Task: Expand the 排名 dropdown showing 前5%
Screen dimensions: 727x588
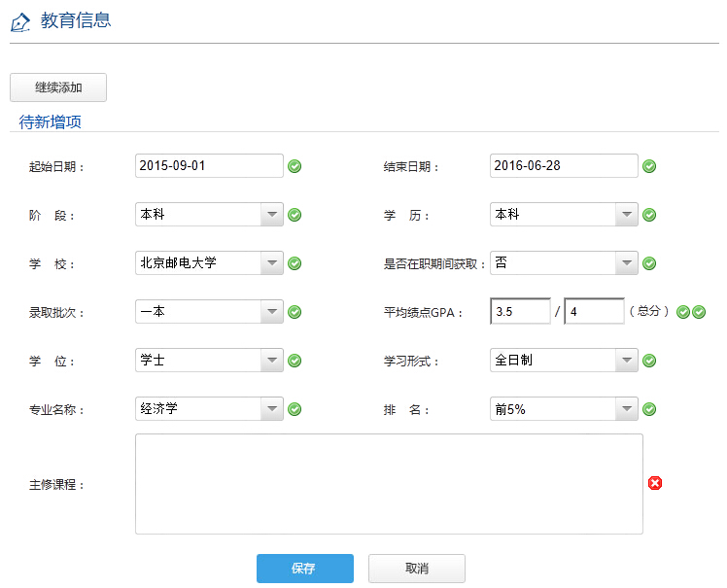Action: [564, 409]
